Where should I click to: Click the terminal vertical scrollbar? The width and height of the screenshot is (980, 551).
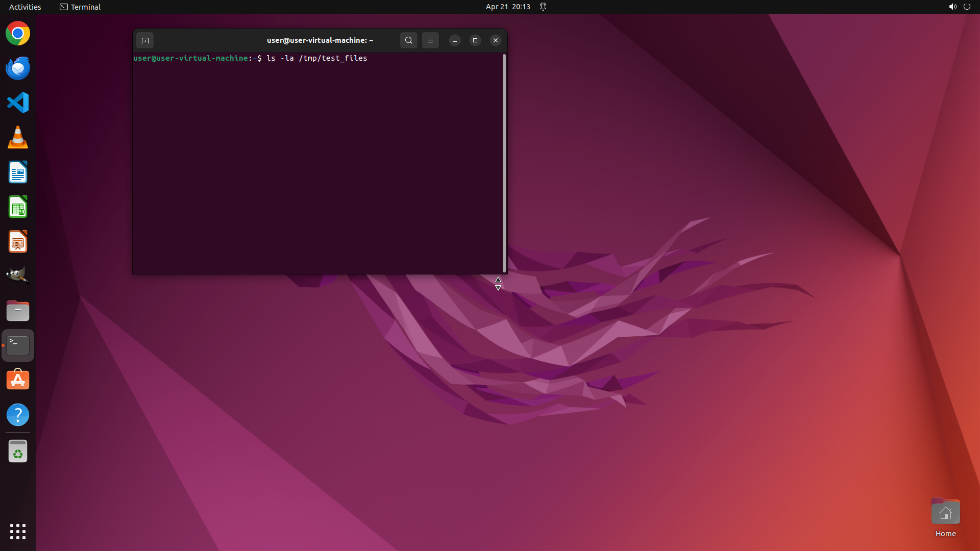point(504,163)
